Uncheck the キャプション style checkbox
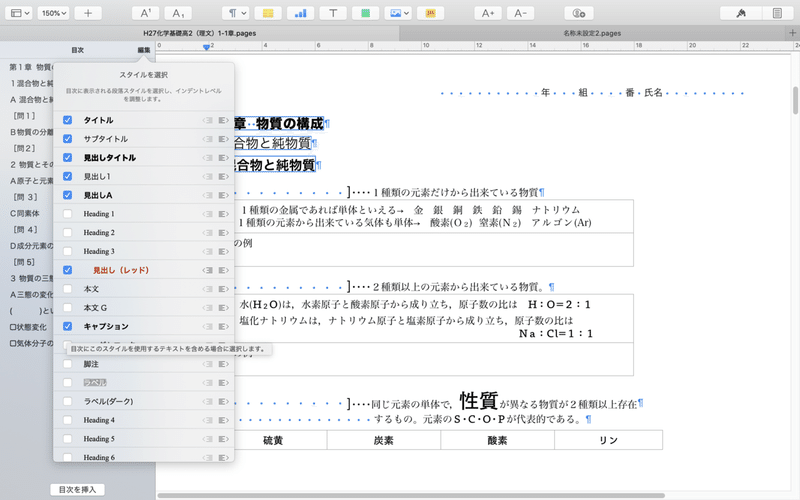 click(x=67, y=326)
